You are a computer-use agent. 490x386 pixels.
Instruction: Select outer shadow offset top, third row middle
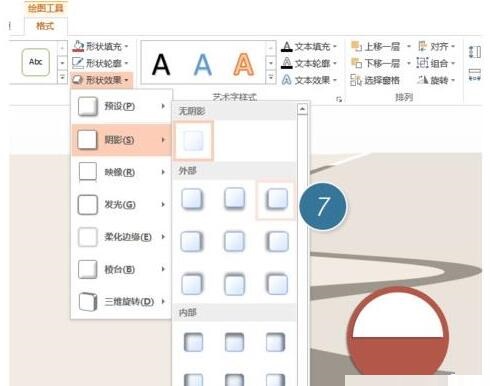tap(234, 284)
